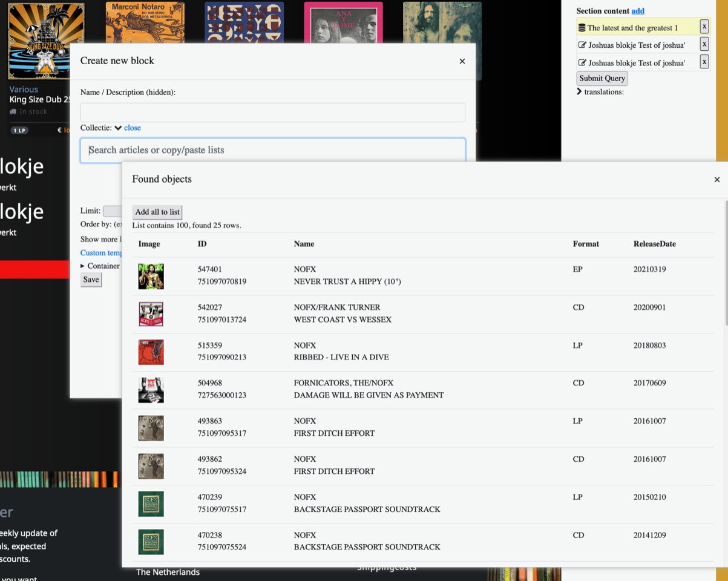Focus the Search articles input field
This screenshot has height=581, width=728.
tap(272, 150)
